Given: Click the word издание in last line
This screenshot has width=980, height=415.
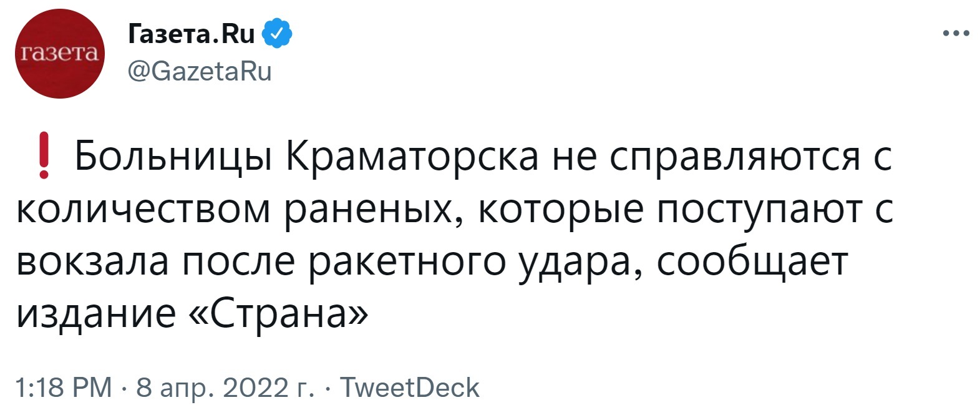Looking at the screenshot, I should tap(95, 315).
